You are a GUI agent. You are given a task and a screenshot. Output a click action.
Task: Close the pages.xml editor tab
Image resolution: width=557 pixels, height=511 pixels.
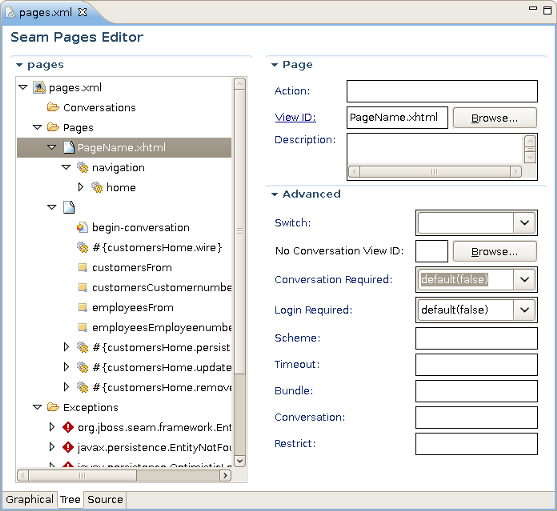click(82, 12)
